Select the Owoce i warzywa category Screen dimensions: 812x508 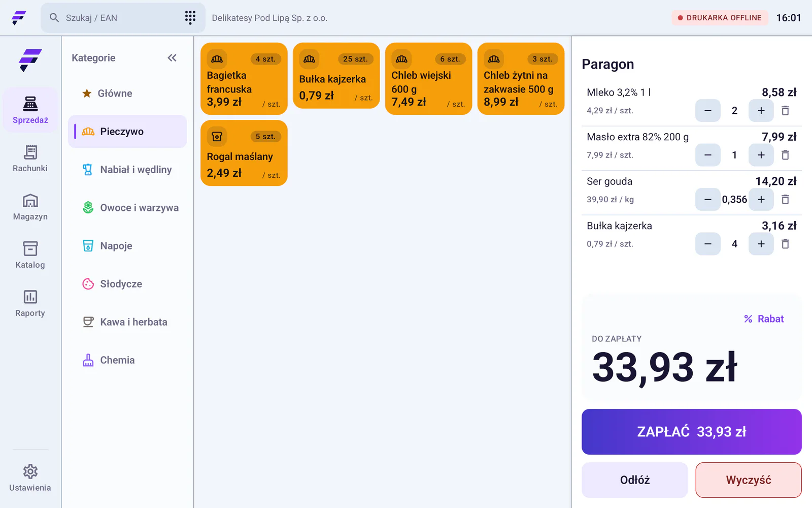[x=127, y=208]
